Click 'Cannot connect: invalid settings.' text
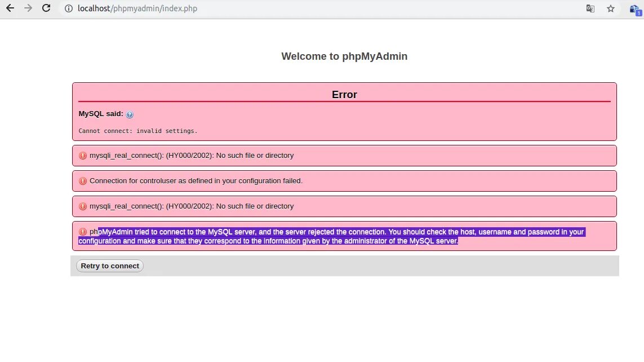The width and height of the screenshot is (644, 362). click(138, 131)
